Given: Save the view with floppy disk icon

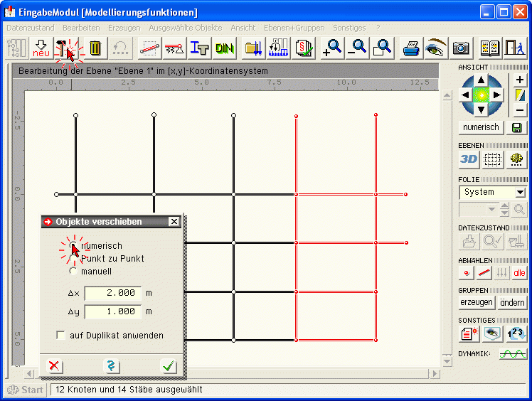Looking at the screenshot, I should [517, 127].
